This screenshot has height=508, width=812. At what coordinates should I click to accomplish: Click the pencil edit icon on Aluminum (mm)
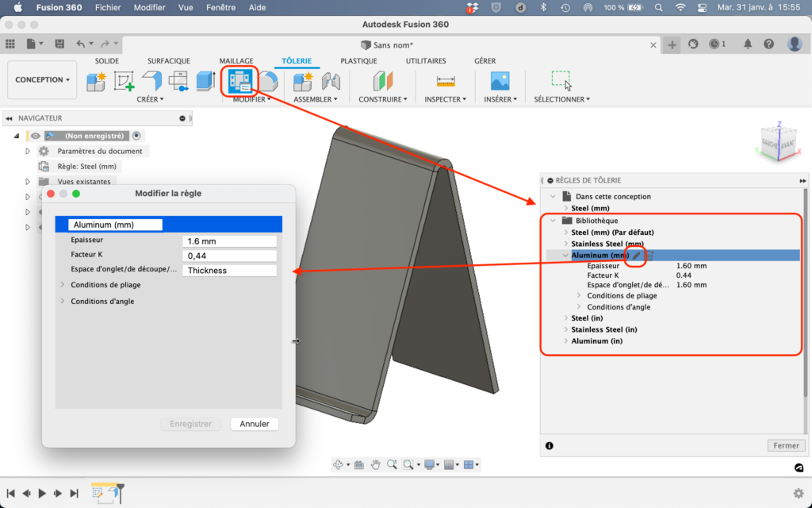(637, 255)
